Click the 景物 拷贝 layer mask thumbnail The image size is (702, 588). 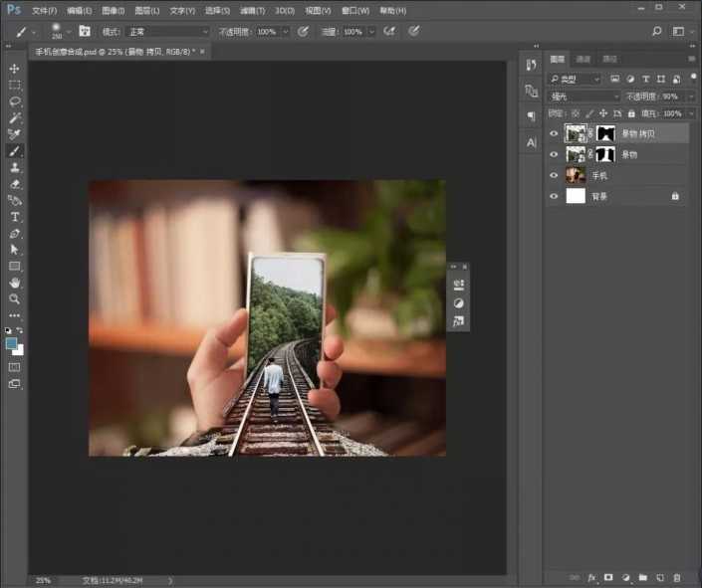click(605, 132)
